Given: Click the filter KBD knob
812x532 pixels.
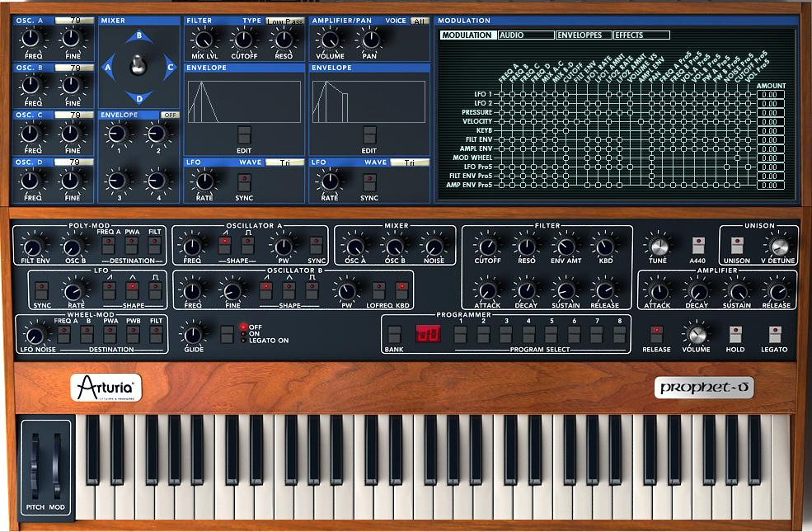Looking at the screenshot, I should 605,247.
